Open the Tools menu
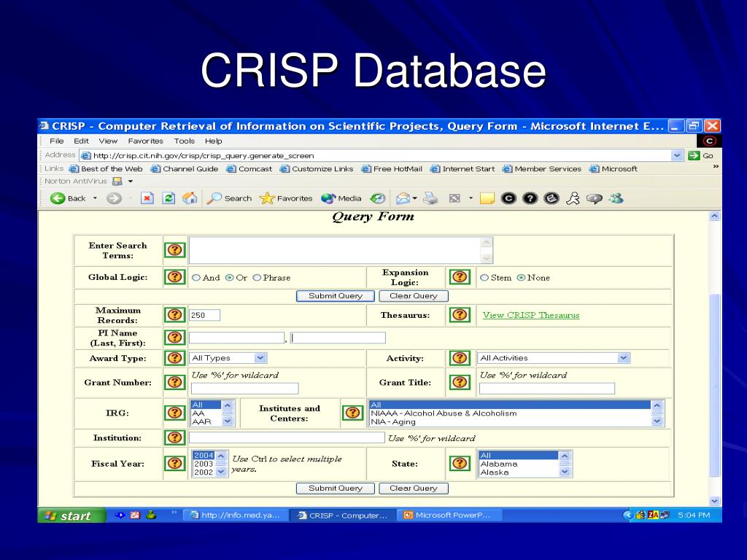The height and width of the screenshot is (560, 747). 185,141
